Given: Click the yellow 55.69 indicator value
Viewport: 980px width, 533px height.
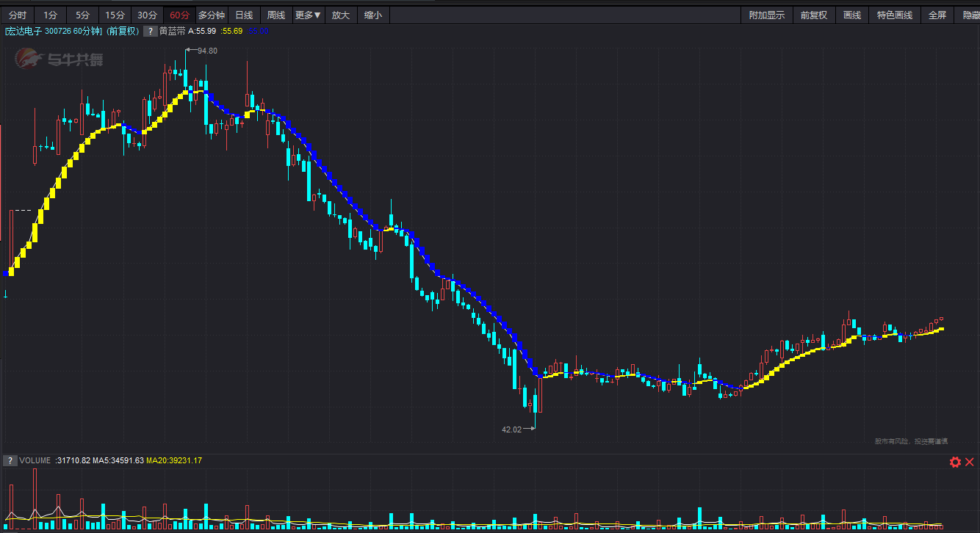Looking at the screenshot, I should (x=232, y=31).
